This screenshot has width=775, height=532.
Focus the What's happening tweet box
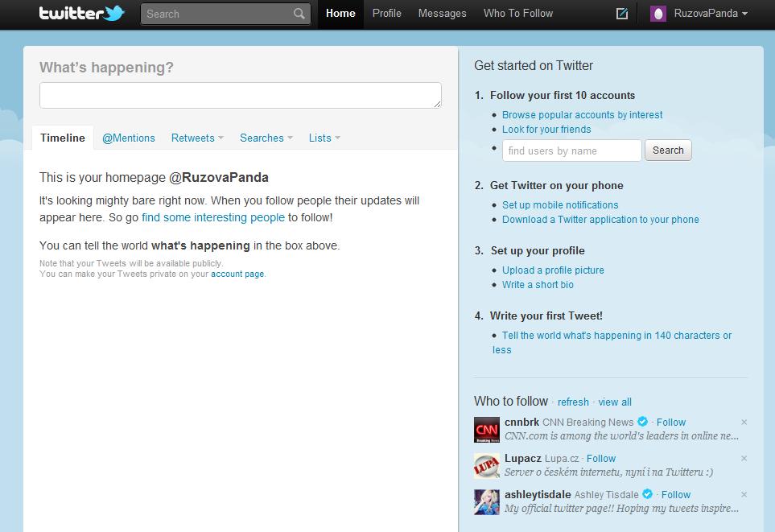point(240,96)
